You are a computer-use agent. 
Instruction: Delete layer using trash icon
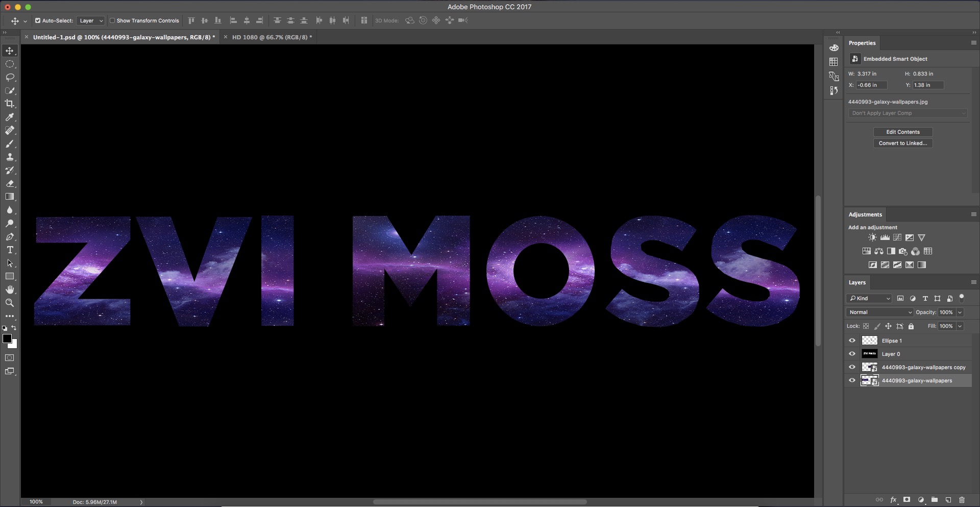click(962, 500)
